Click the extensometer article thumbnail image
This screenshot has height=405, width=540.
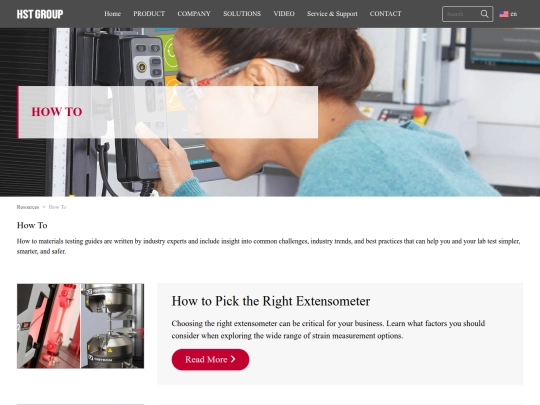pos(81,326)
